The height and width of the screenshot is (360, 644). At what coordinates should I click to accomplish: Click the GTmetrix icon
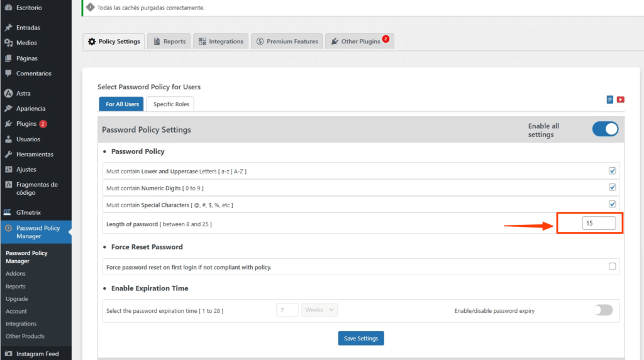8,212
